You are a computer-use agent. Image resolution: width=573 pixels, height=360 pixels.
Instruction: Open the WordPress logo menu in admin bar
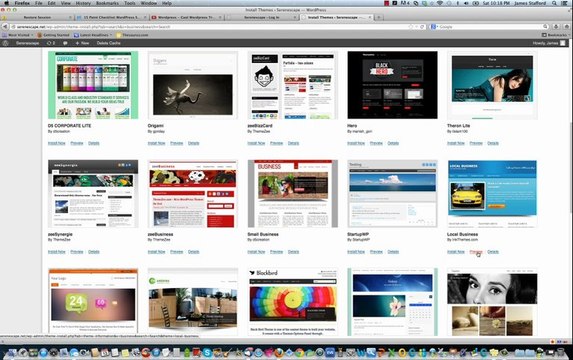pyautogui.click(x=5, y=43)
